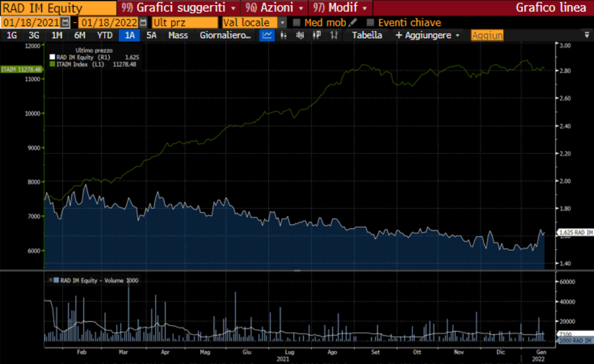This screenshot has width=594, height=364.
Task: Open the start date calendar picker
Action: tap(65, 23)
